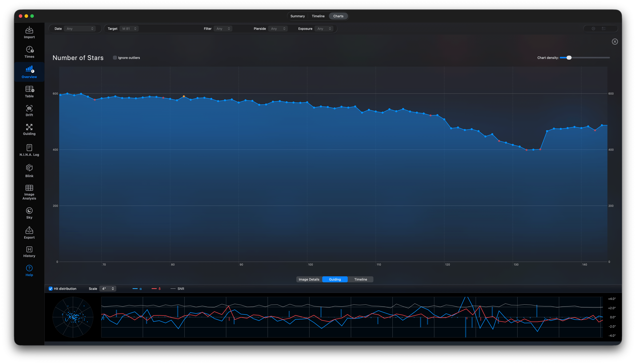Click the 400 right axis label
Image resolution: width=636 pixels, height=364 pixels.
pyautogui.click(x=611, y=150)
